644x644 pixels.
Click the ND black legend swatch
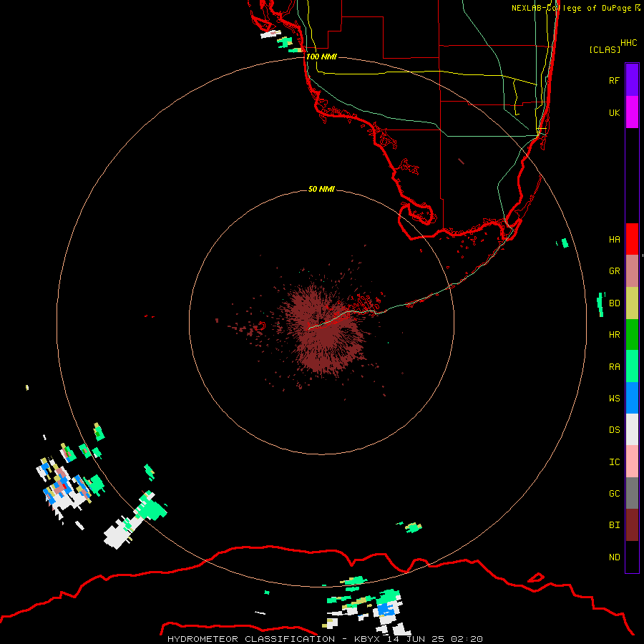coord(632,557)
